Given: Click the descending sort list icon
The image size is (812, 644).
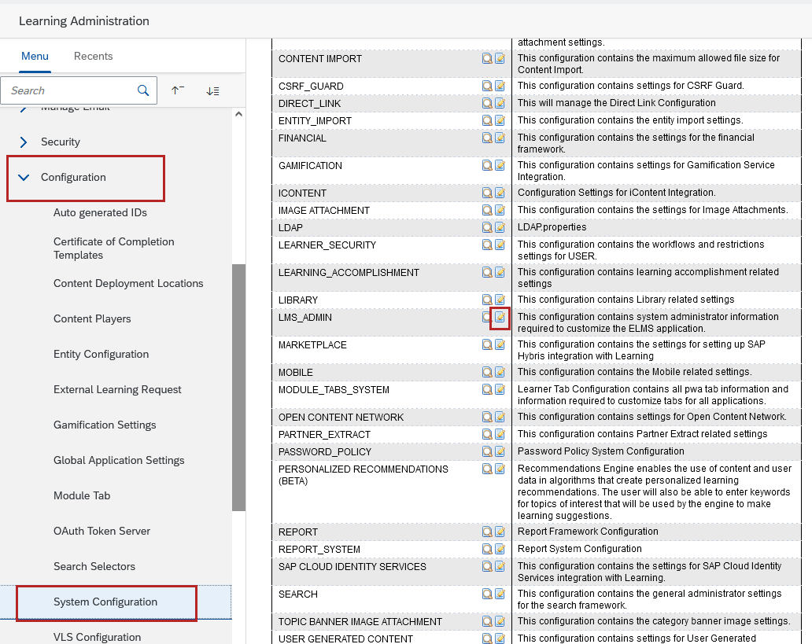Looking at the screenshot, I should tap(212, 90).
